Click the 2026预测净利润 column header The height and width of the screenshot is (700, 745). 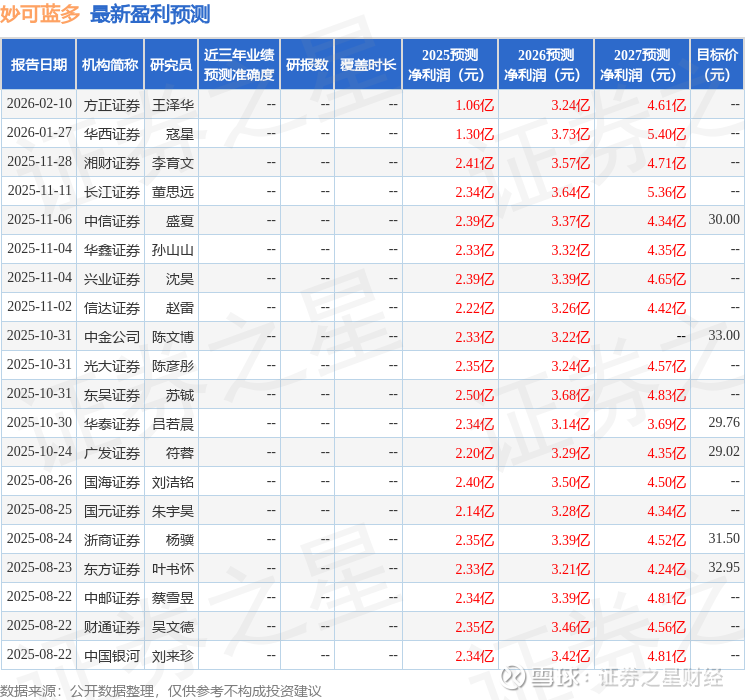(546, 65)
